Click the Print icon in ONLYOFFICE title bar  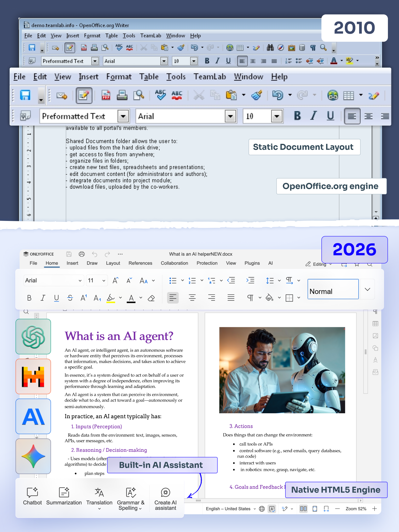(82, 254)
